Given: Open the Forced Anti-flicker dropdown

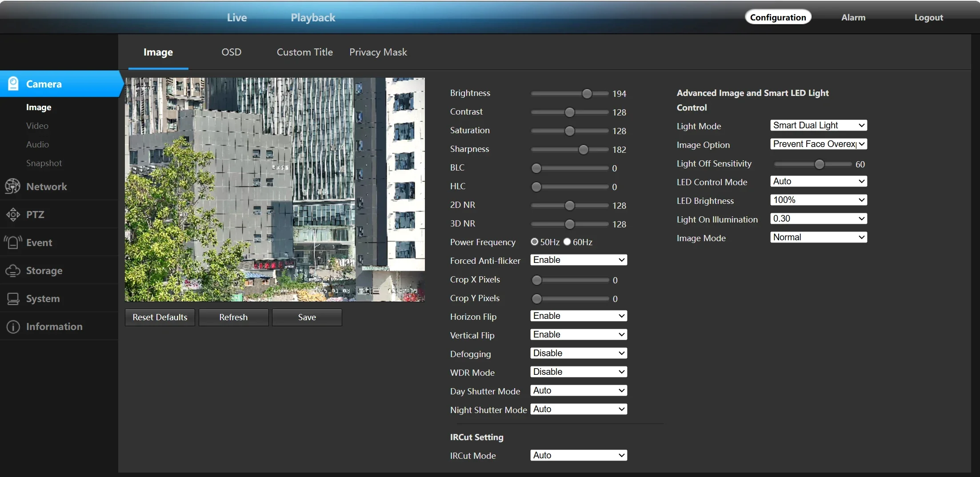Looking at the screenshot, I should point(578,260).
